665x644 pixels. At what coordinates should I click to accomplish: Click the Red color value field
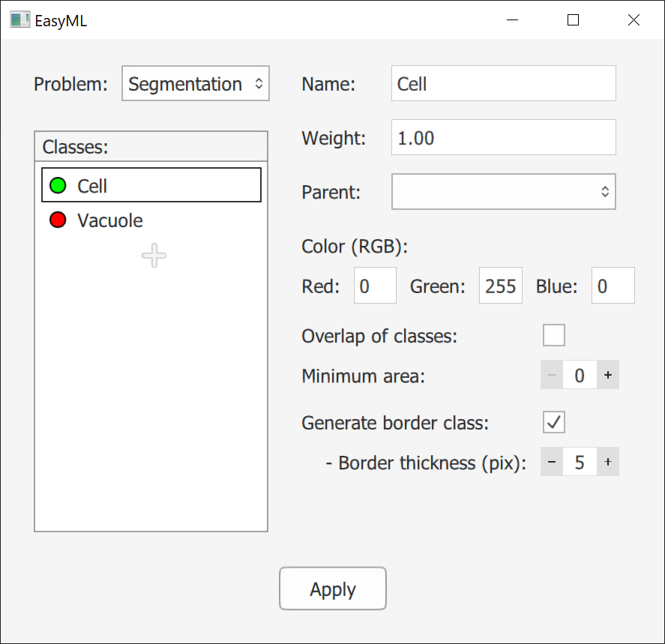click(375, 286)
